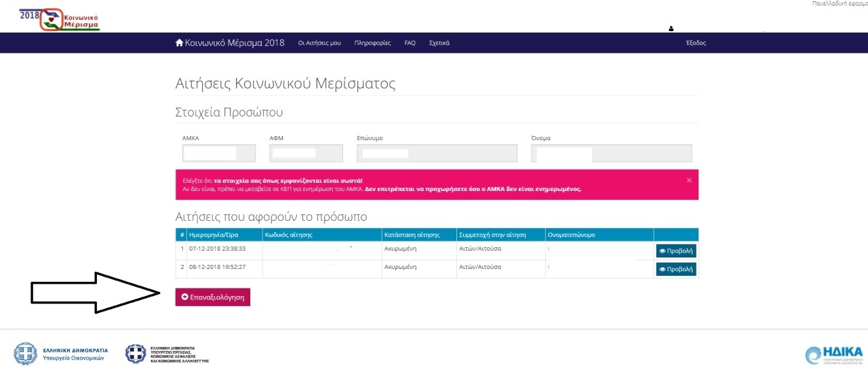Click the ΑΜΚΑ input field

tap(219, 154)
